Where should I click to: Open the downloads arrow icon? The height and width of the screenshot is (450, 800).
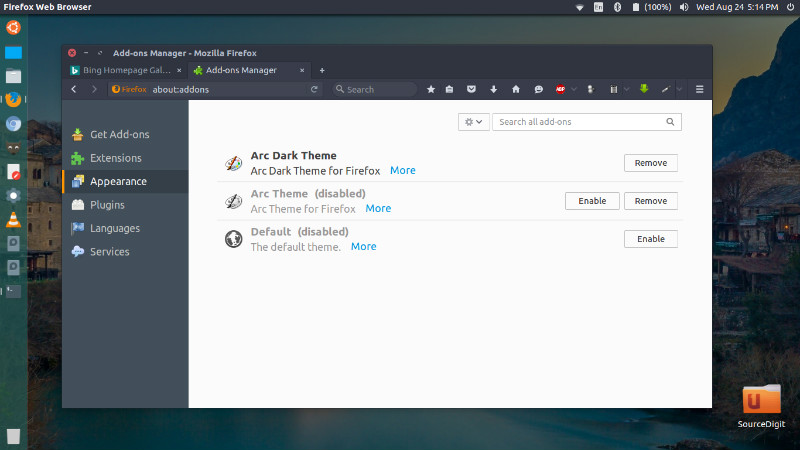pos(493,89)
